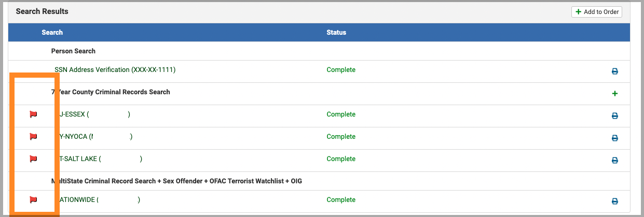The height and width of the screenshot is (217, 644).
Task: Open the NJ-ESSEX search link
Action: click(92, 114)
